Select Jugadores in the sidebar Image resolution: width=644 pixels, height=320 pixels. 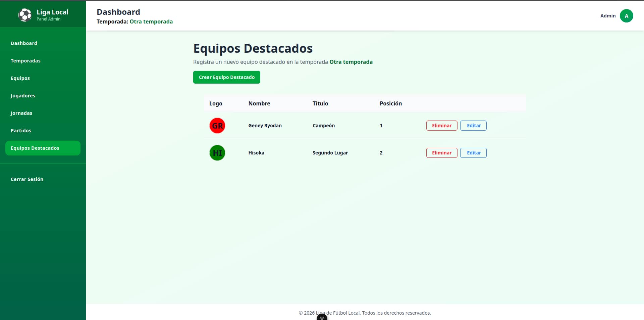(x=43, y=96)
